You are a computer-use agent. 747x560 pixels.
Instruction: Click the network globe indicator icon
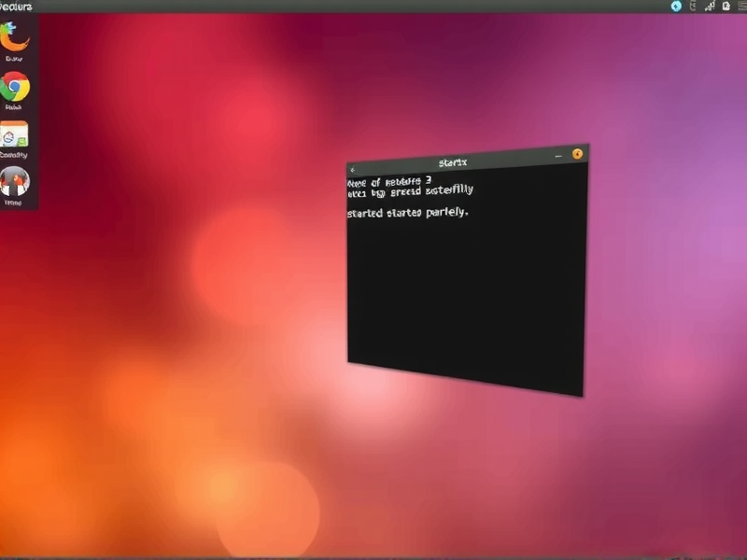(x=674, y=5)
